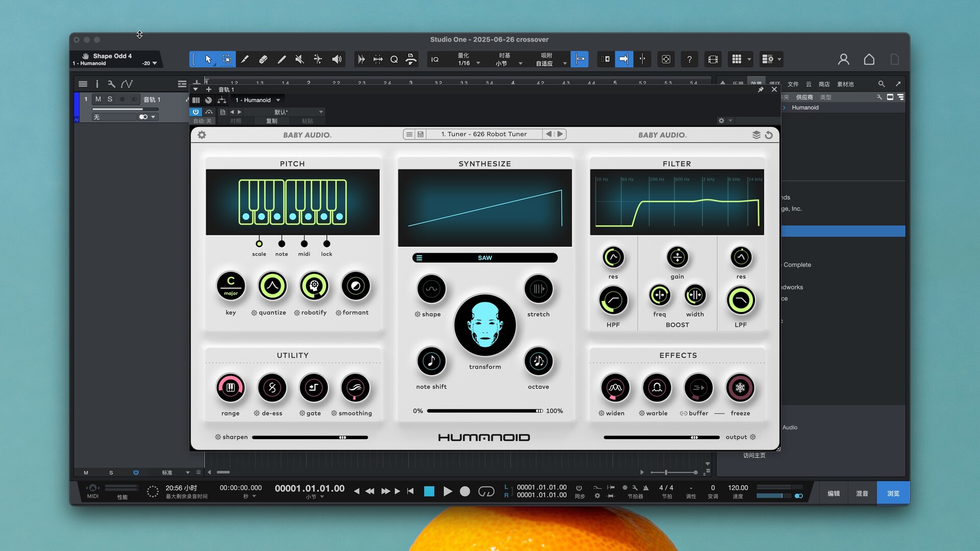Go to the previous Humanoid preset

(x=549, y=134)
